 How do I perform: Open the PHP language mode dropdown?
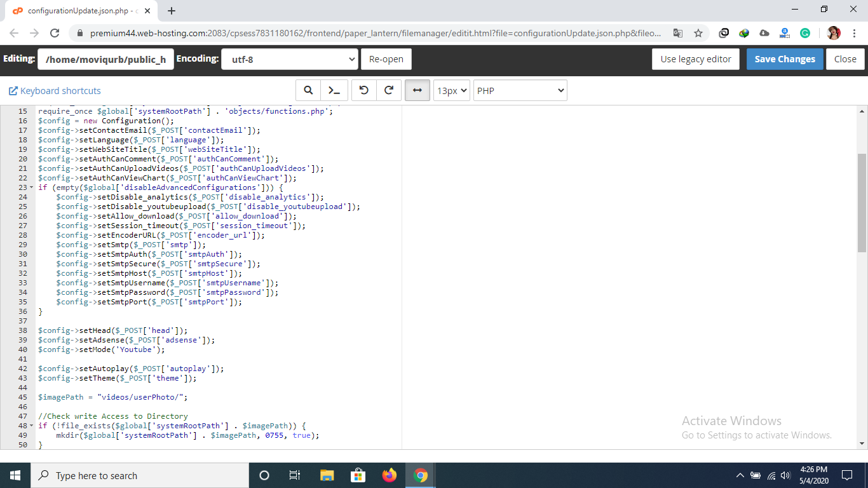click(x=520, y=91)
